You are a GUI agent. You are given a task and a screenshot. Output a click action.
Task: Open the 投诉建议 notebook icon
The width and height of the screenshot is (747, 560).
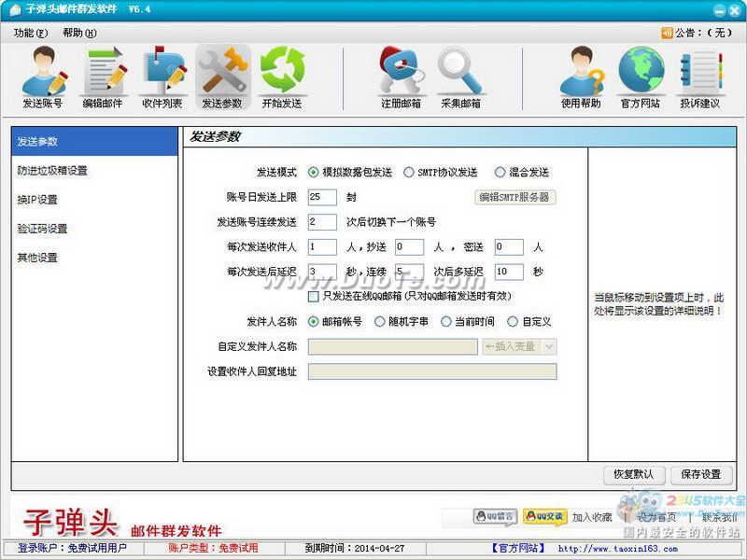(x=700, y=77)
